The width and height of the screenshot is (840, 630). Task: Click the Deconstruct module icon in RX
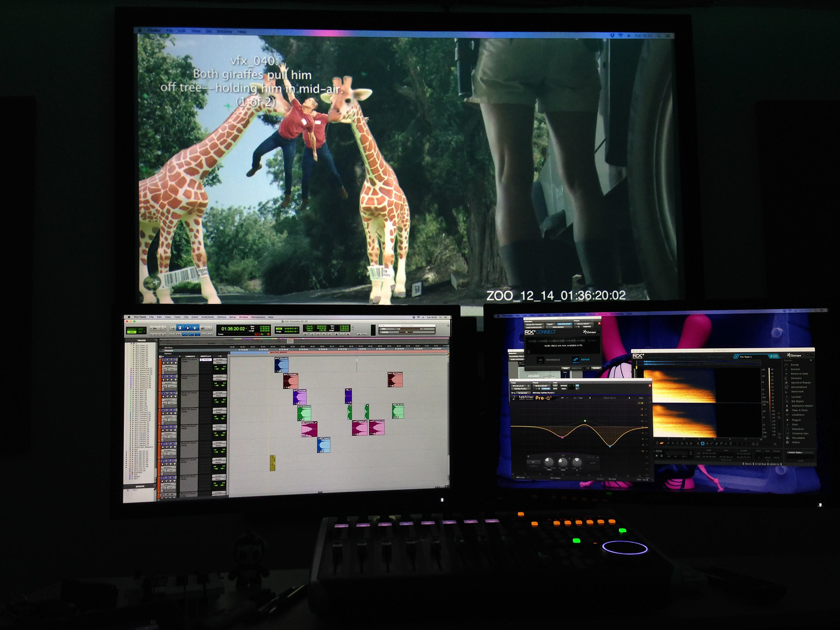tap(787, 387)
